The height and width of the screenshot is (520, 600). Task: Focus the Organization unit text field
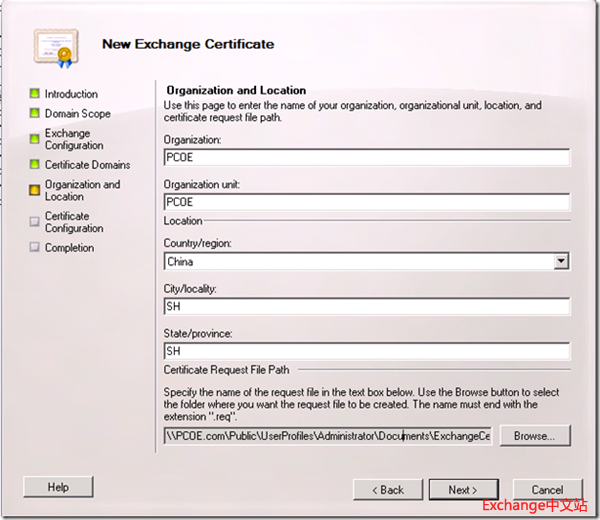(367, 202)
